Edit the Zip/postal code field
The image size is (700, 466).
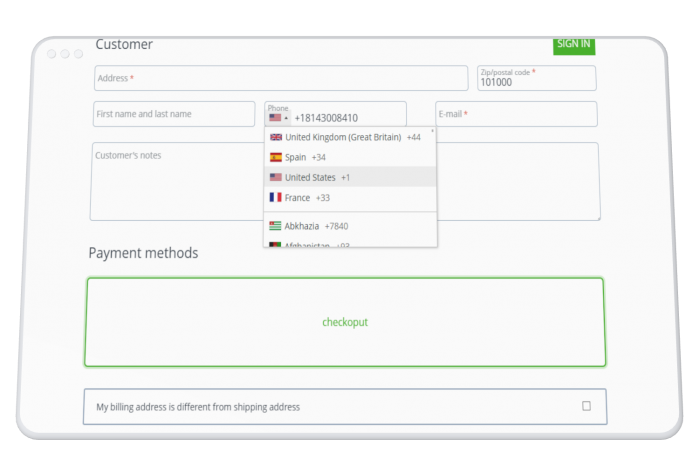coord(537,78)
